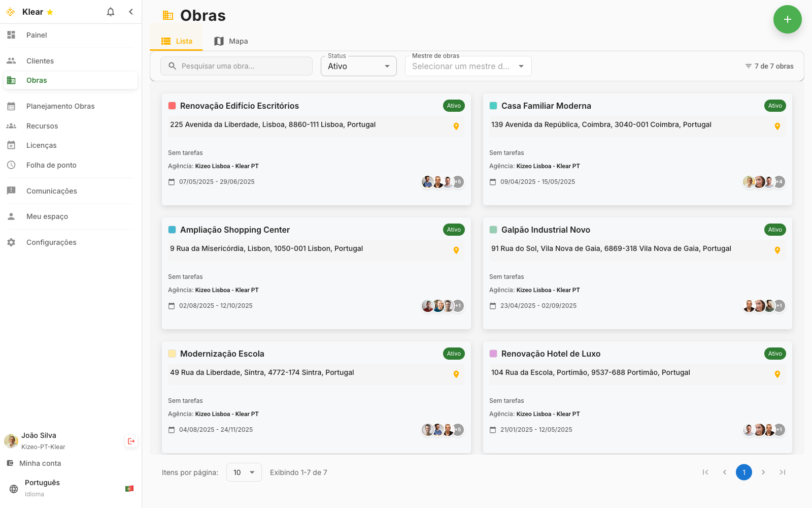The width and height of the screenshot is (812, 508).
Task: Click the notifications bell icon
Action: [110, 11]
